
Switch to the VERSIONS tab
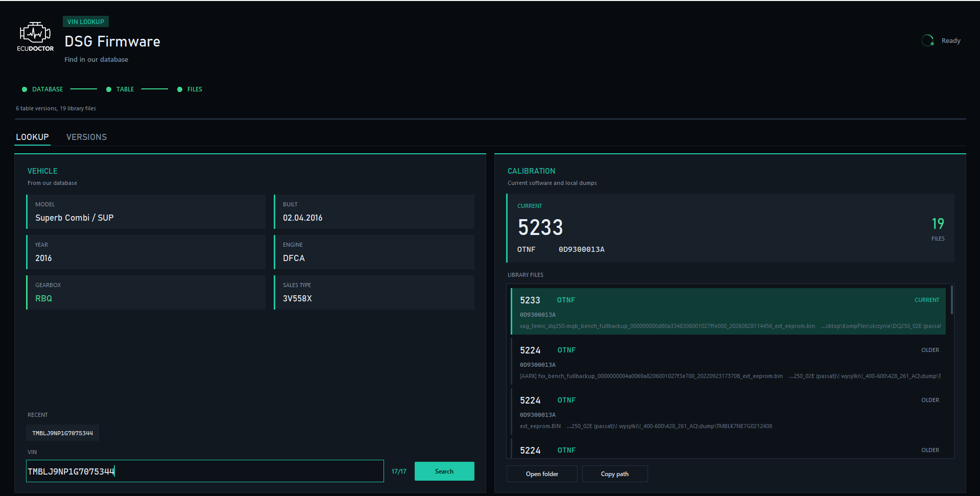coord(86,137)
